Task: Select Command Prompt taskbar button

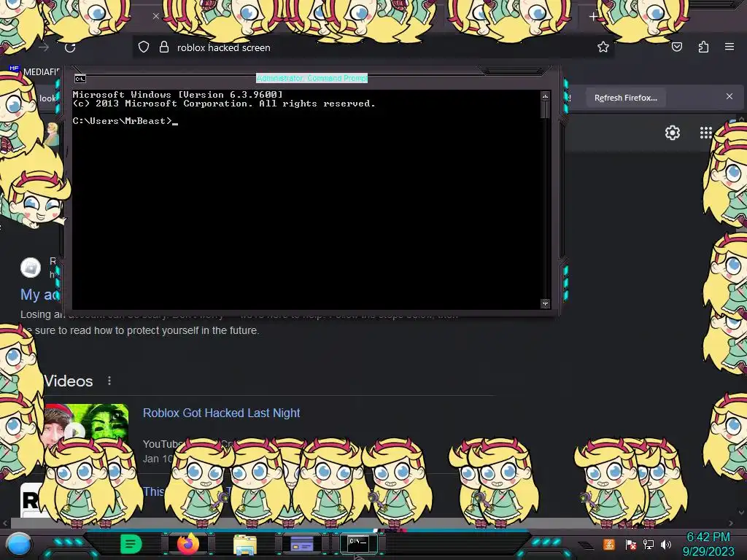Action: coord(358,543)
